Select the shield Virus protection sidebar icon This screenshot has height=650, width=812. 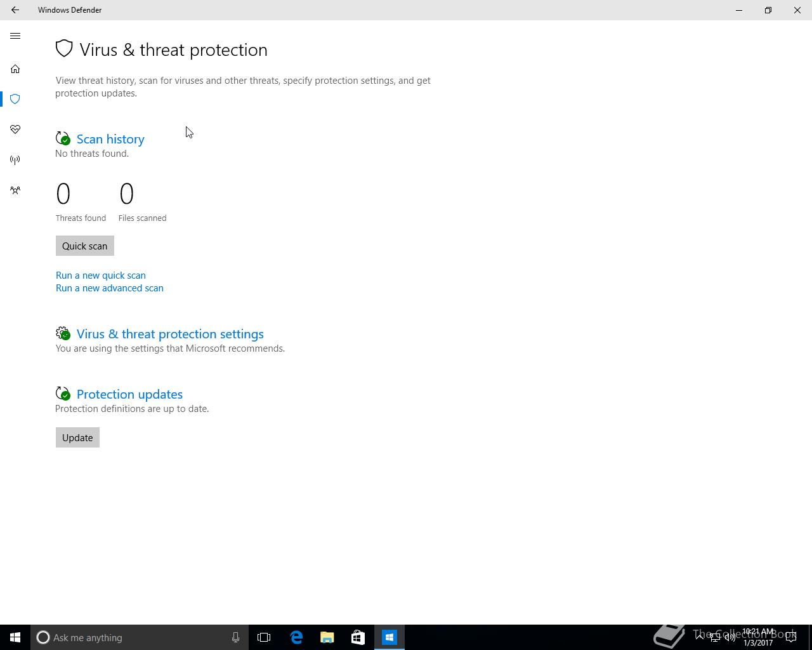point(15,99)
